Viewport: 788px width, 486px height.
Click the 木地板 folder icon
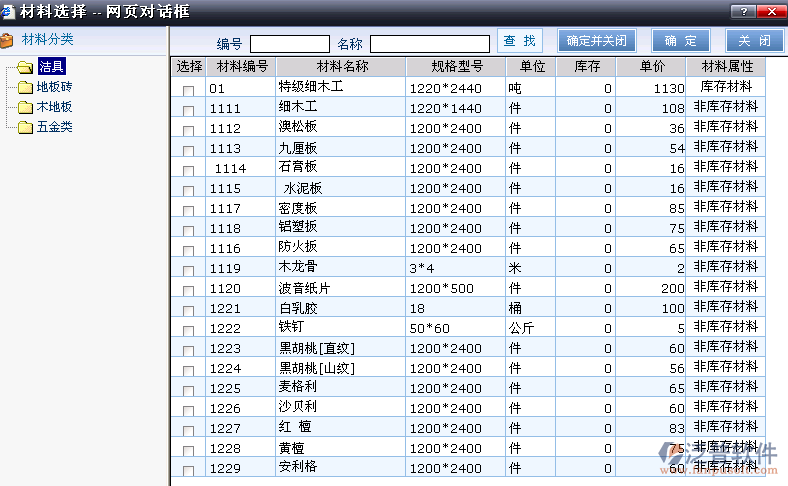coord(25,107)
